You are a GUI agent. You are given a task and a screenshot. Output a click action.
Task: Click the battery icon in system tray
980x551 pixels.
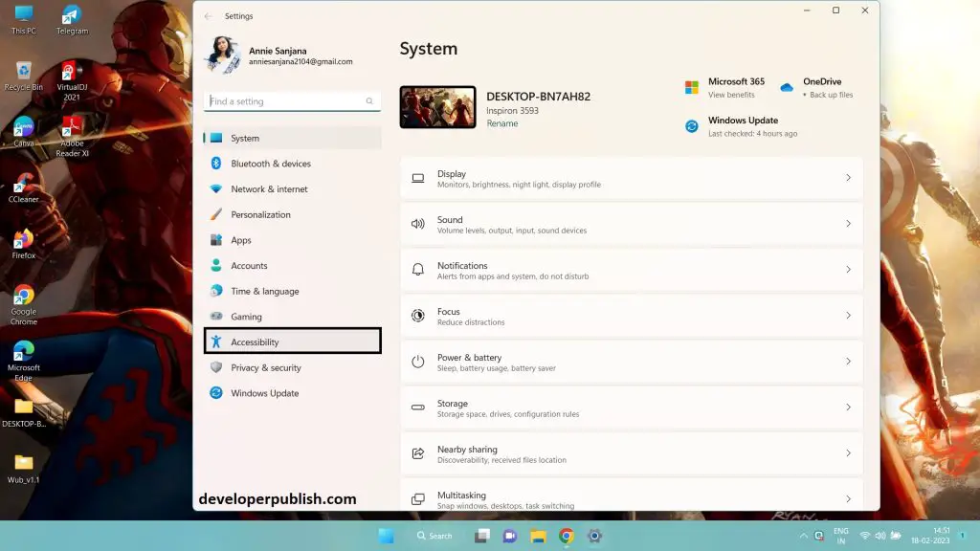[x=896, y=536]
